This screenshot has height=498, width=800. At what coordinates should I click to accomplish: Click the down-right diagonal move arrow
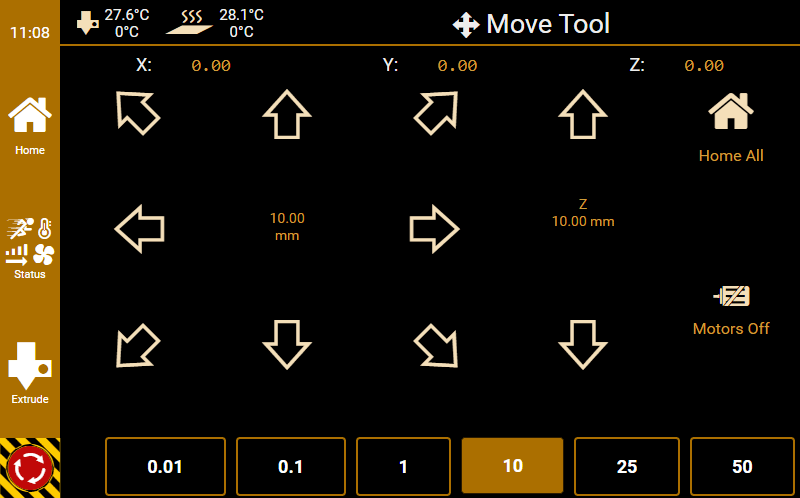[436, 346]
